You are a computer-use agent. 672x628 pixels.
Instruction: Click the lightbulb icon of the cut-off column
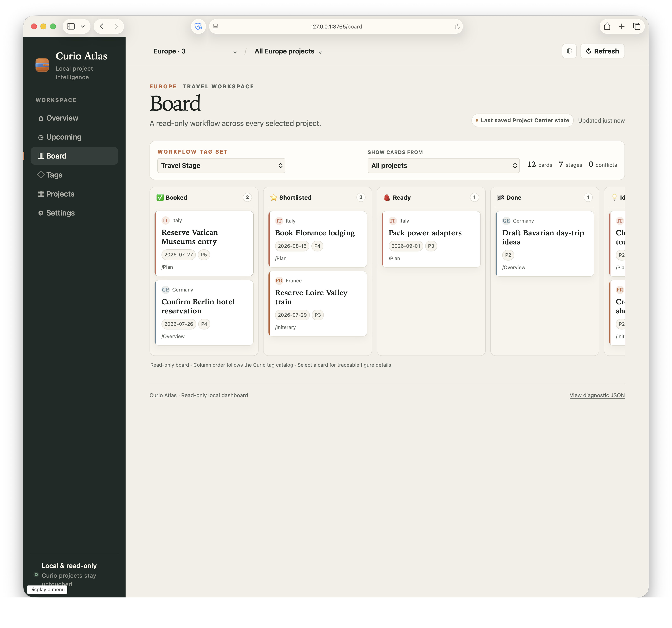615,198
